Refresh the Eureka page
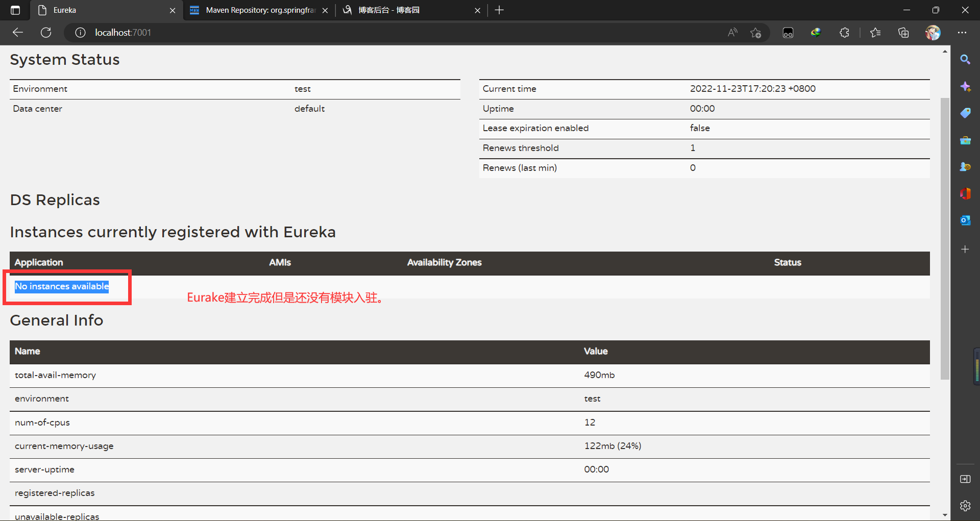The height and width of the screenshot is (521, 980). [x=46, y=33]
